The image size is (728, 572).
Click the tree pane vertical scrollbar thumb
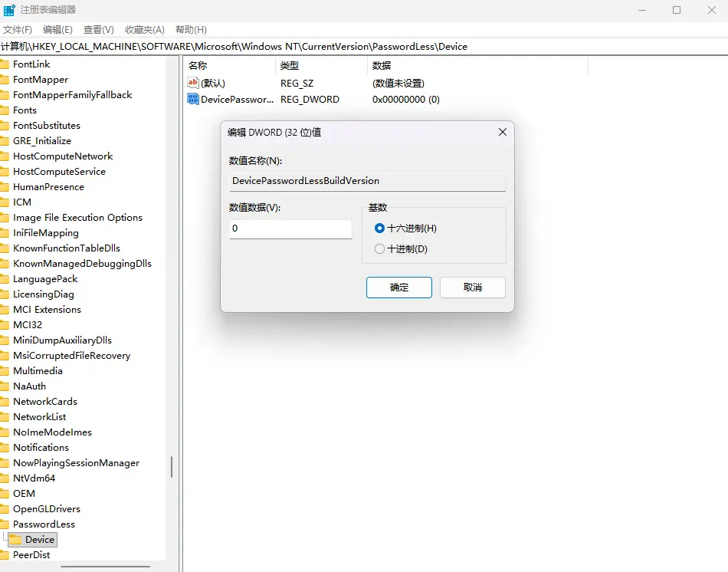[172, 465]
